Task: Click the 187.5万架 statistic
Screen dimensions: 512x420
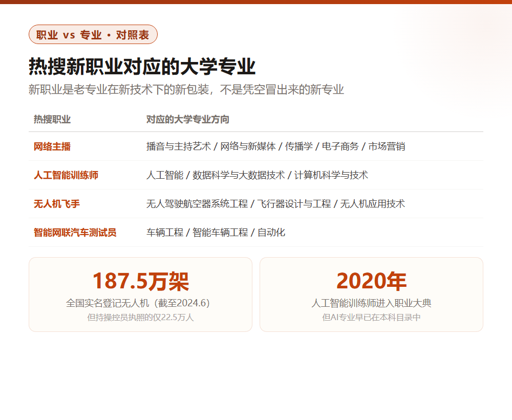Action: 141,281
